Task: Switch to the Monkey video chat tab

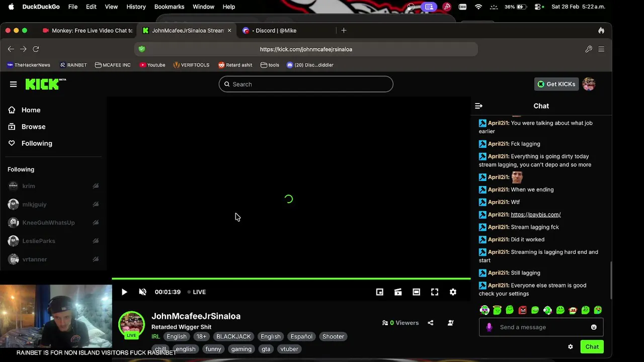Action: pyautogui.click(x=87, y=31)
